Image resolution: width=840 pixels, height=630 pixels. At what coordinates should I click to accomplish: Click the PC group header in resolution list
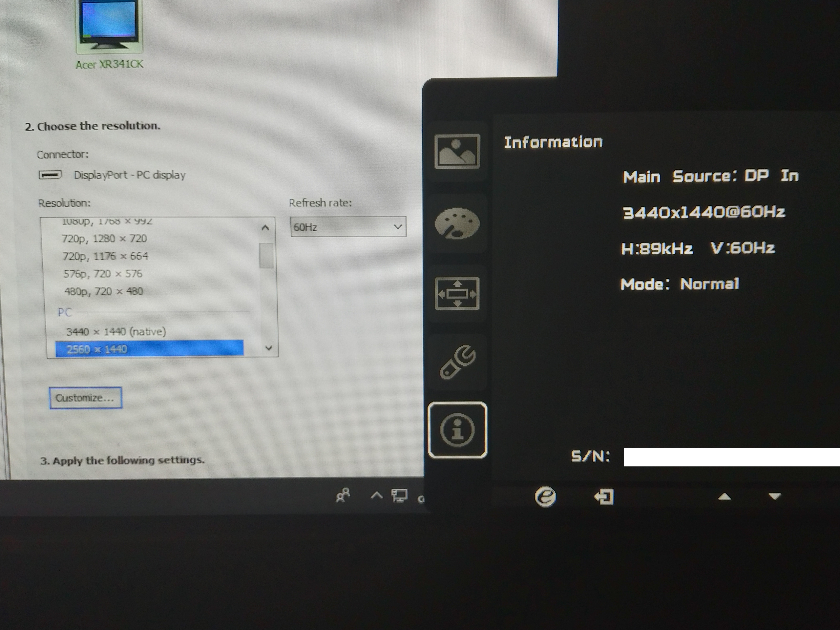(x=65, y=312)
